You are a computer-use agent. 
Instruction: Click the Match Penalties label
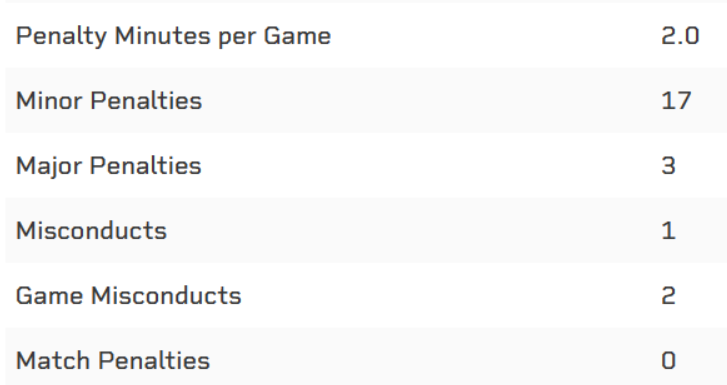pyautogui.click(x=113, y=360)
